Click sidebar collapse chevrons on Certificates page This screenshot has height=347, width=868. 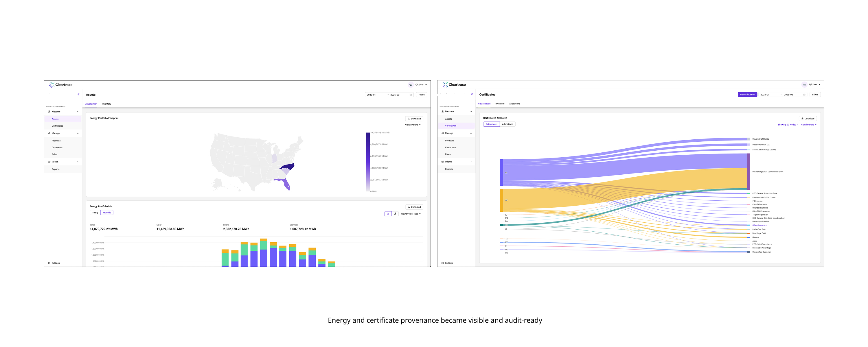[472, 94]
